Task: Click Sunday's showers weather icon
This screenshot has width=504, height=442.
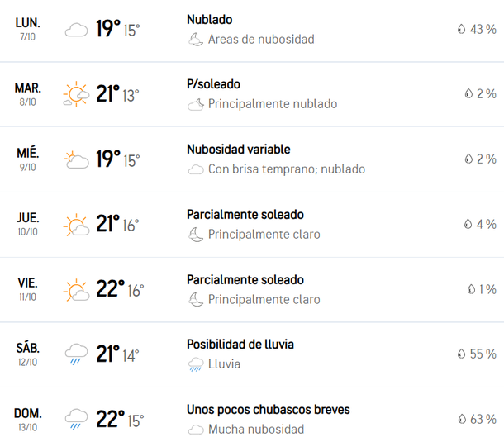Action: [x=77, y=420]
